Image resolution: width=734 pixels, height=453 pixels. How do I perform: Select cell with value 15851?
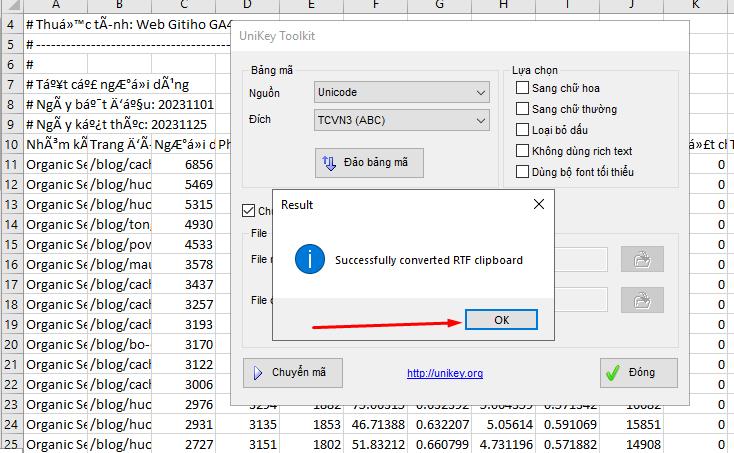[x=631, y=424]
